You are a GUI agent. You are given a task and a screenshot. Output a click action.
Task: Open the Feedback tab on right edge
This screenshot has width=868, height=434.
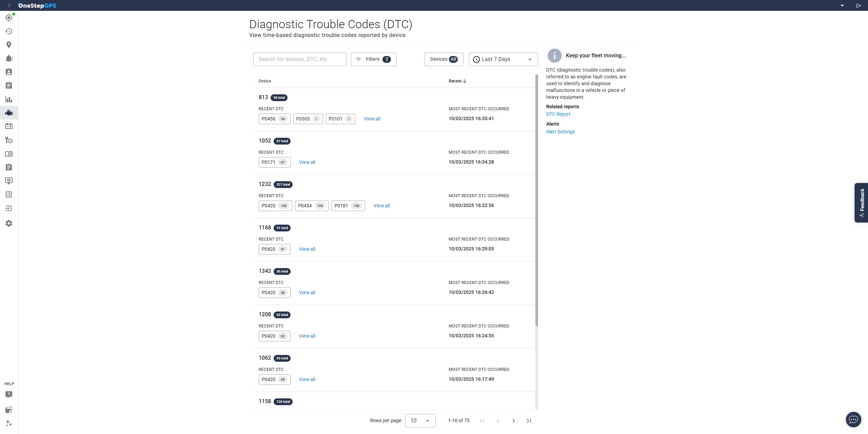862,203
